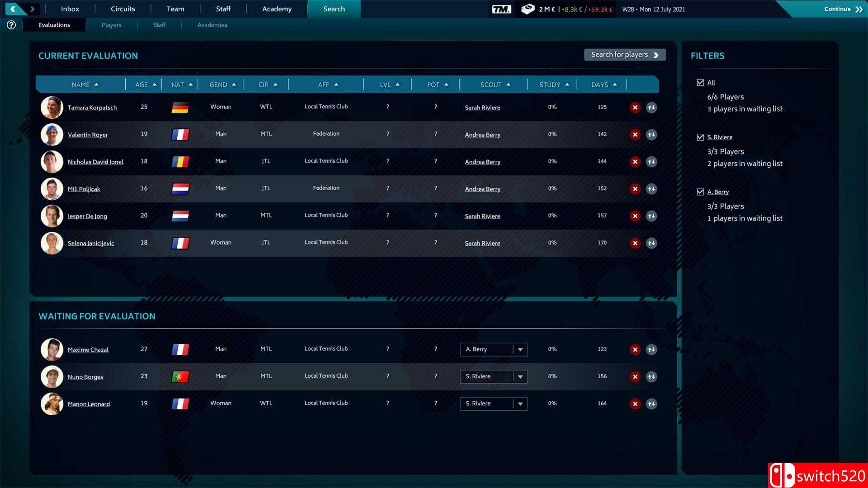This screenshot has height=488, width=868.
Task: Remove Maxime Chazal from waiting list
Action: point(635,350)
